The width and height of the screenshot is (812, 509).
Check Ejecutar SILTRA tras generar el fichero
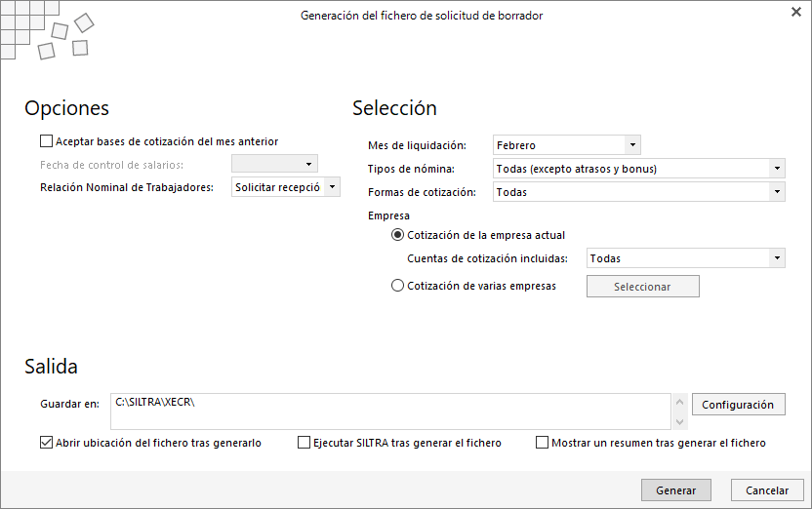[304, 443]
